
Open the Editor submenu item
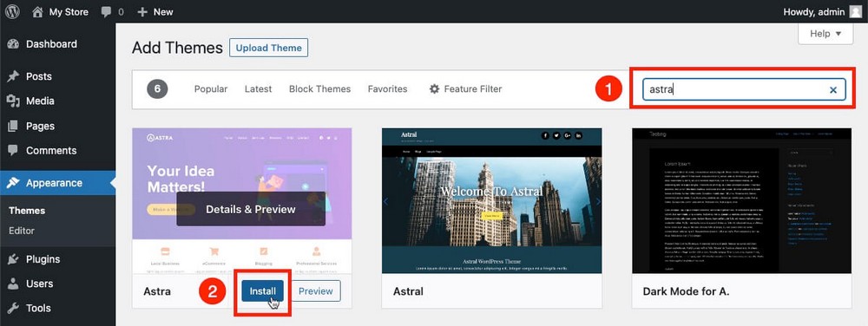click(22, 231)
